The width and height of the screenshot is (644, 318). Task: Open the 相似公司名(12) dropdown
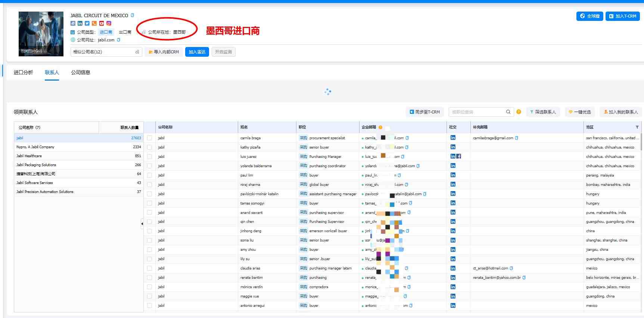(x=106, y=52)
